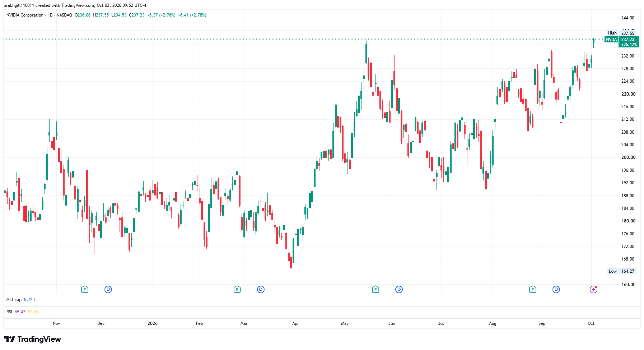Click the open value O236.06

click(83, 15)
